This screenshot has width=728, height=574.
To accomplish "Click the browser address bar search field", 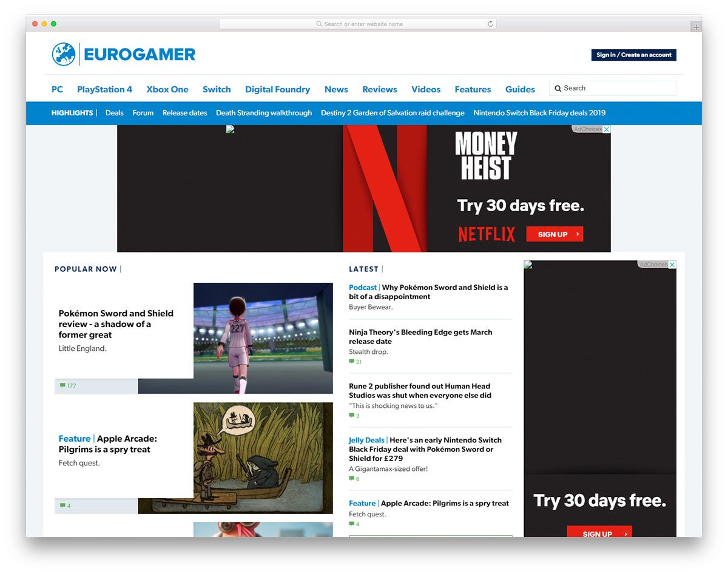I will [x=358, y=24].
